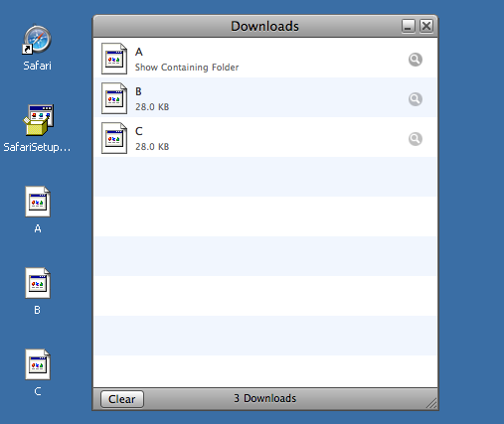
Task: Close the Downloads window
Action: [426, 26]
